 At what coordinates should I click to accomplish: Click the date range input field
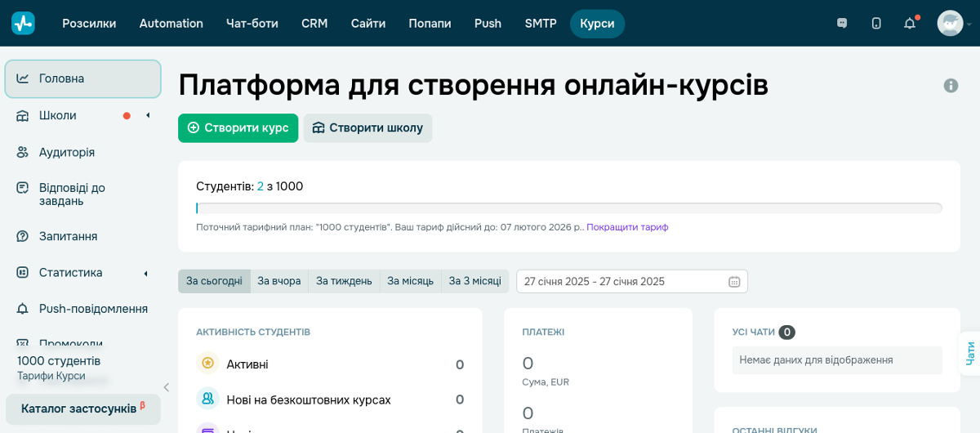[x=632, y=281]
